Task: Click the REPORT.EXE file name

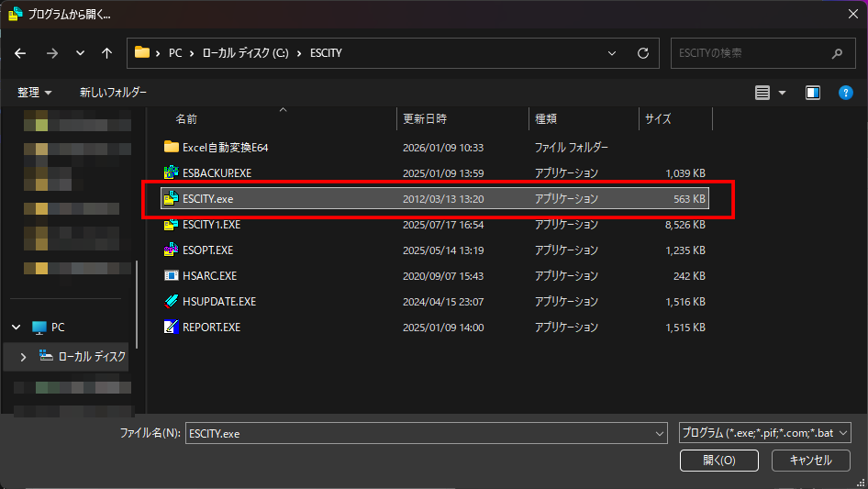Action: (x=211, y=328)
